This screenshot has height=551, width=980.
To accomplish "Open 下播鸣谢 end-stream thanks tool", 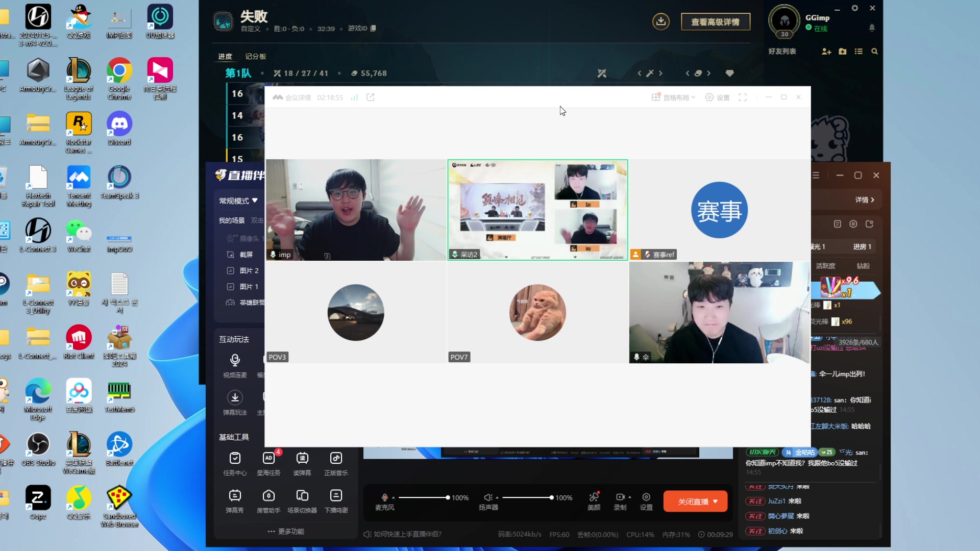I will pos(336,501).
